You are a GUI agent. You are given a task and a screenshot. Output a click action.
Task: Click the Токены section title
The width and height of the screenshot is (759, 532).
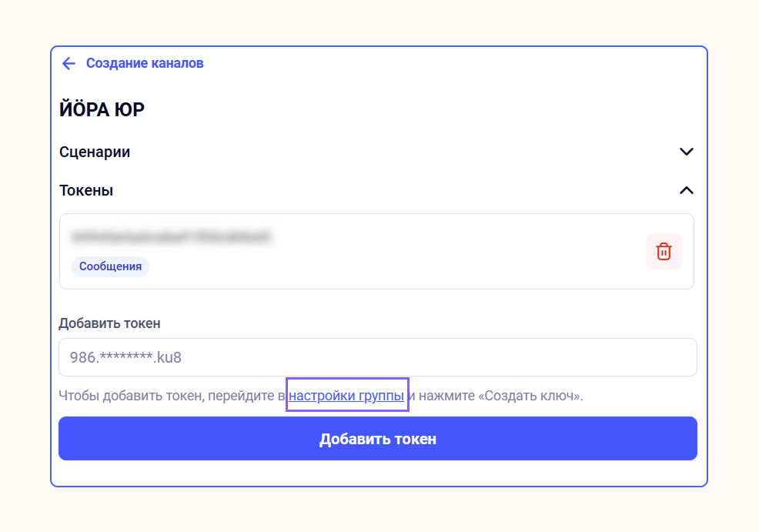pos(86,190)
